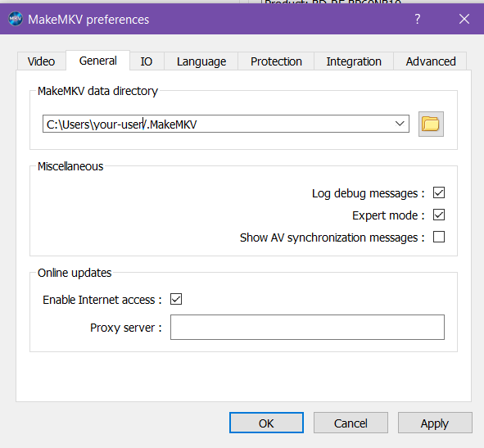
Task: Toggle Enable Internet access checkbox
Action: point(176,299)
